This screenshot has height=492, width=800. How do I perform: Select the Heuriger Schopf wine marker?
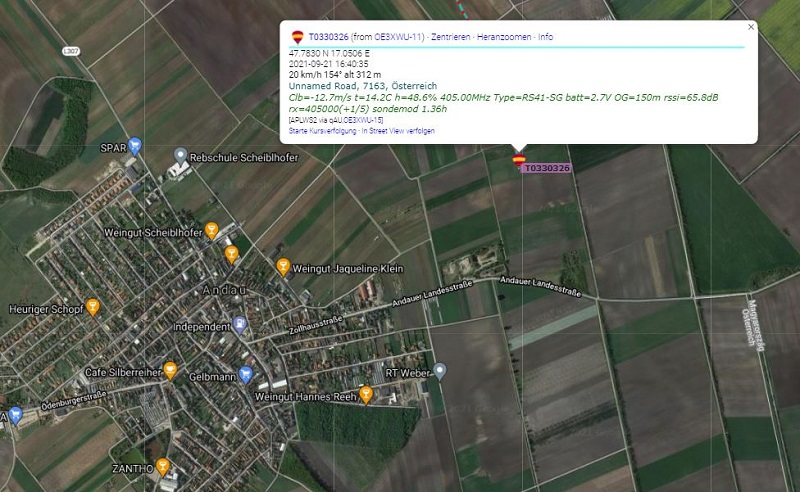pyautogui.click(x=92, y=307)
